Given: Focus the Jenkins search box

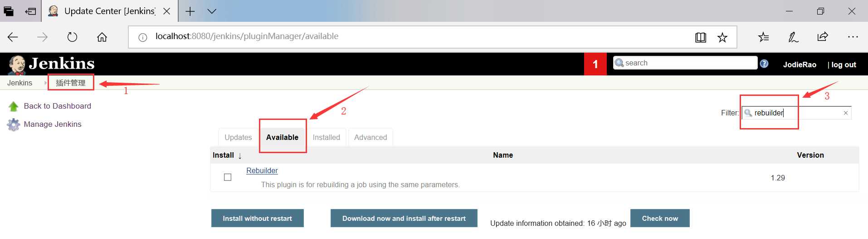Looking at the screenshot, I should tap(685, 63).
